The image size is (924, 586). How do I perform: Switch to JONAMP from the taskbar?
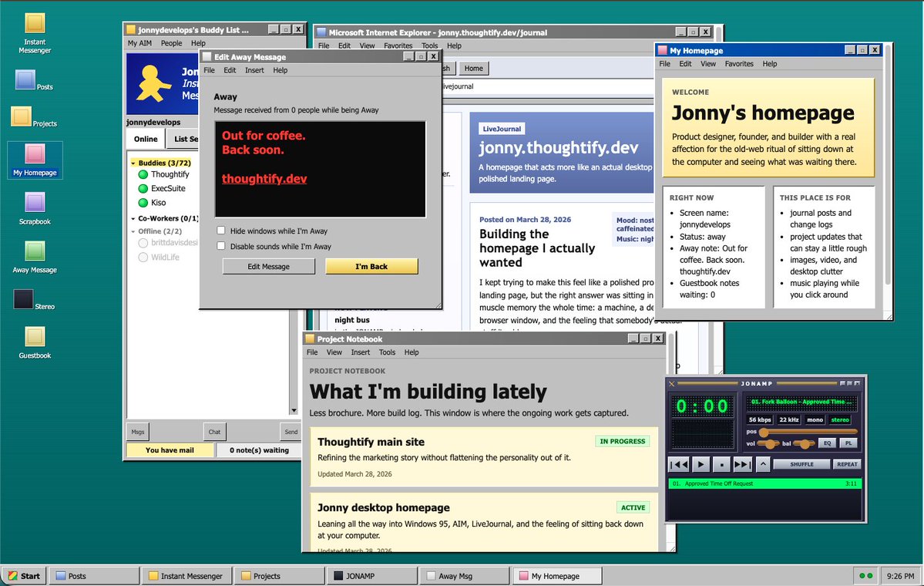tap(371, 576)
